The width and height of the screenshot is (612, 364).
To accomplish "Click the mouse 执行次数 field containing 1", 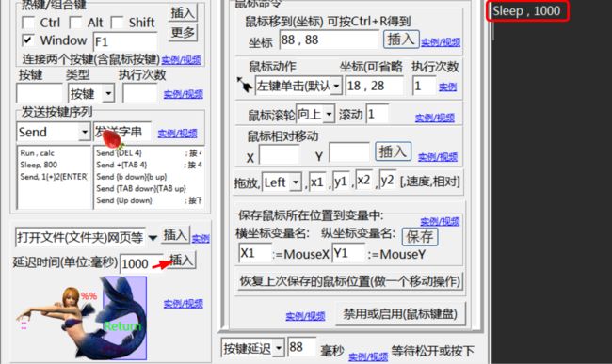I will coord(424,86).
